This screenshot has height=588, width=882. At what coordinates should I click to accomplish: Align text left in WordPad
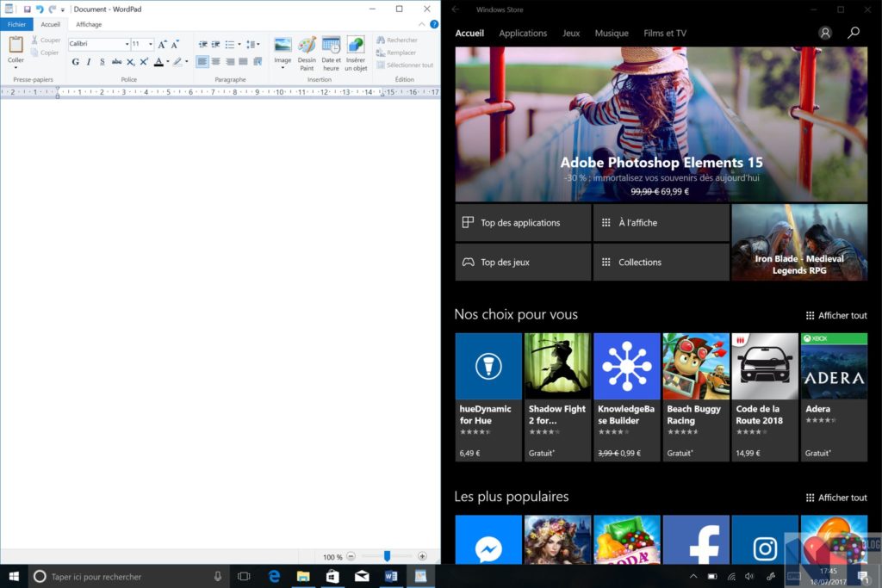click(202, 61)
